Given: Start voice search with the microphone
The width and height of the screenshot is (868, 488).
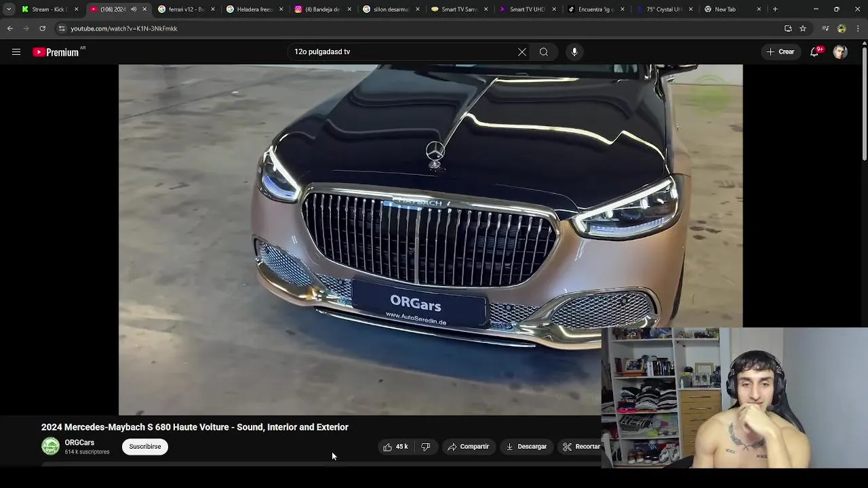Looking at the screenshot, I should tap(574, 52).
